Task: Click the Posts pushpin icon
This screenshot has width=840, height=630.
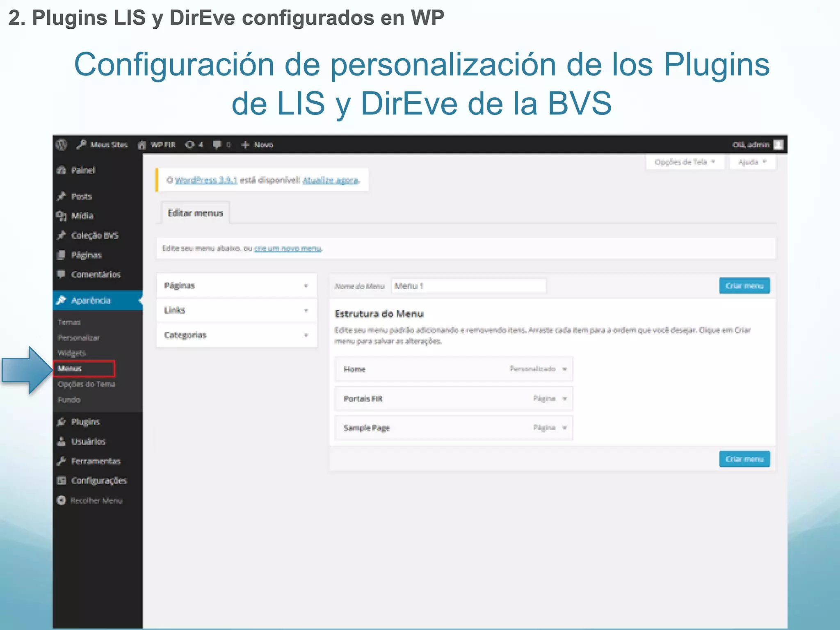Action: (62, 196)
